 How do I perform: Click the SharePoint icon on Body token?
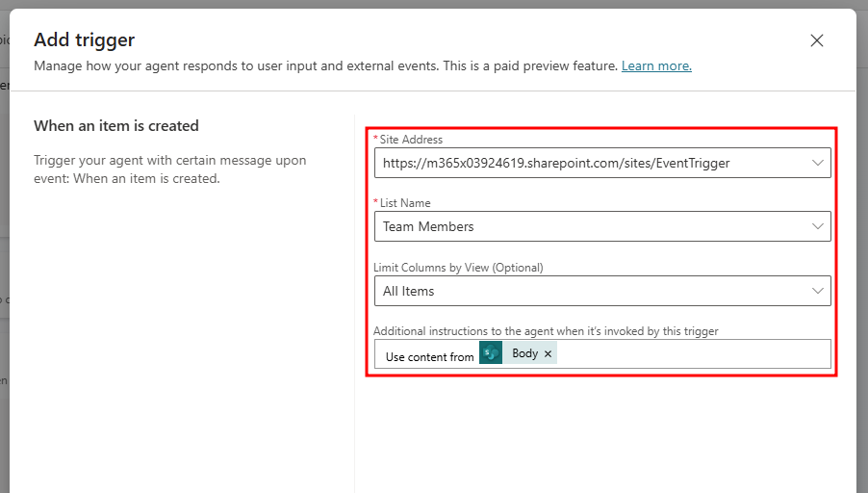[x=491, y=352]
